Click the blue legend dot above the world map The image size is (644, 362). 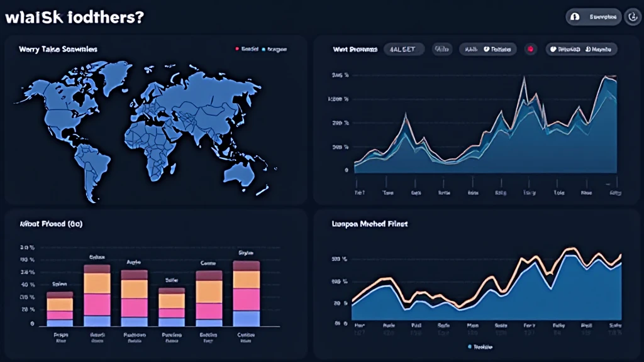click(262, 48)
